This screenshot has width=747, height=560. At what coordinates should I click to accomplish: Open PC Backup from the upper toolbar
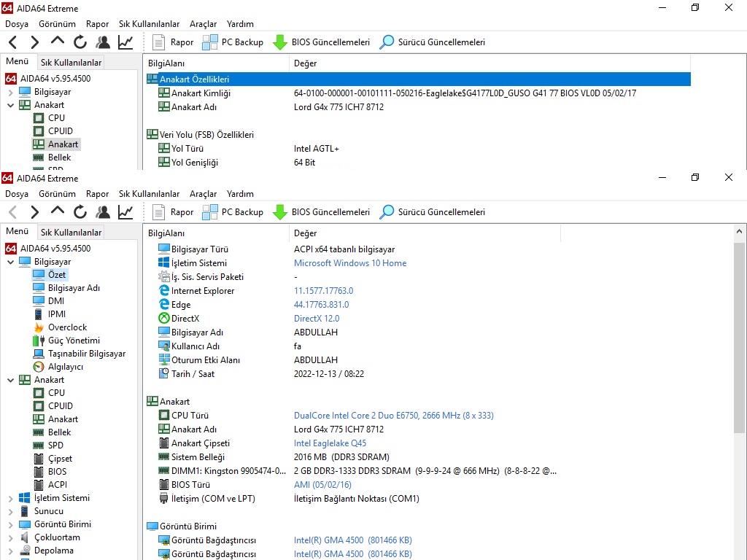[233, 42]
